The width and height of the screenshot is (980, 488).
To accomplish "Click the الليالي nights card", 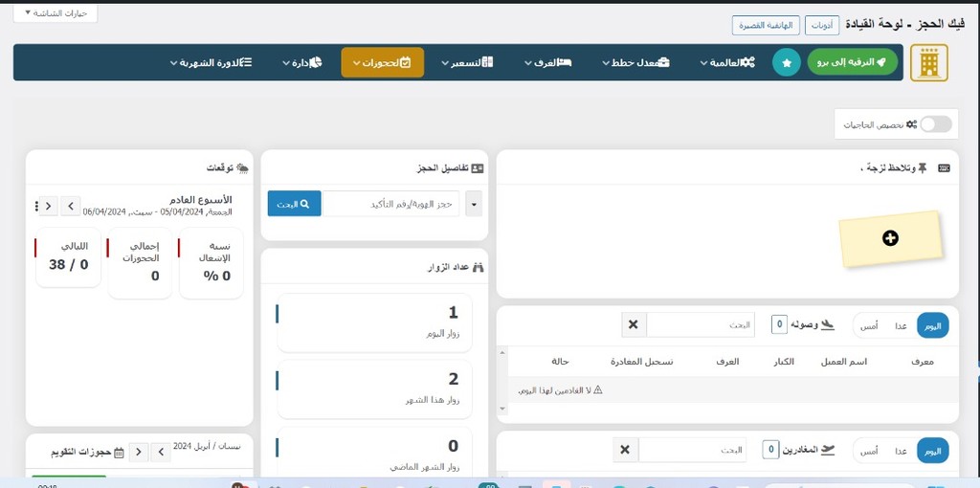I will 69,257.
